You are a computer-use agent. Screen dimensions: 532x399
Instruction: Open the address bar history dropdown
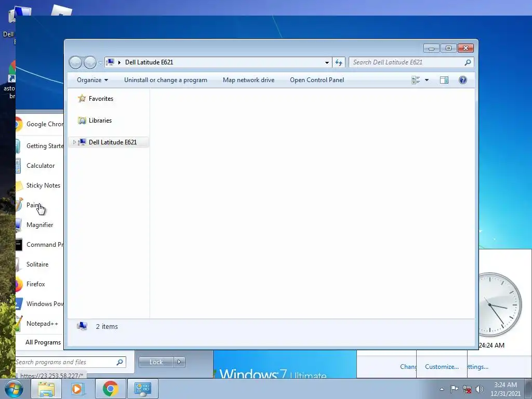[x=327, y=62]
